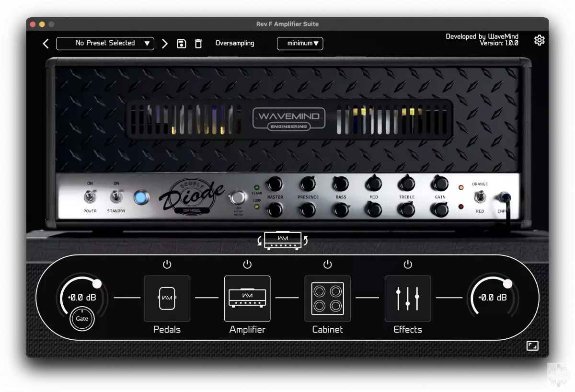Click the green CLEAN indicator LED

coord(257,187)
